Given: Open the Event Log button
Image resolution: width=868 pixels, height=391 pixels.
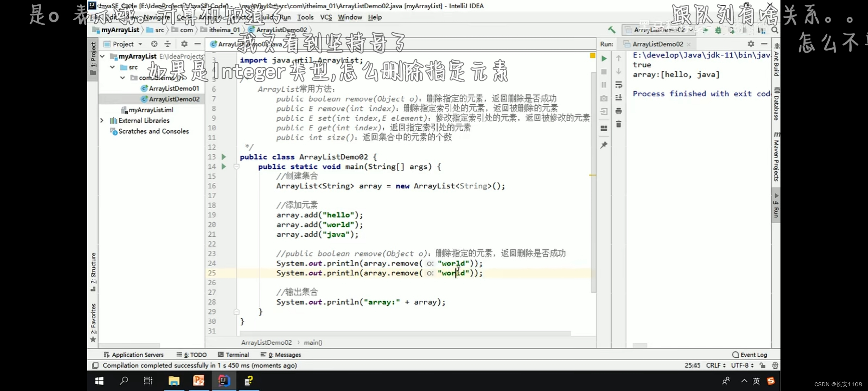Looking at the screenshot, I should pyautogui.click(x=750, y=355).
